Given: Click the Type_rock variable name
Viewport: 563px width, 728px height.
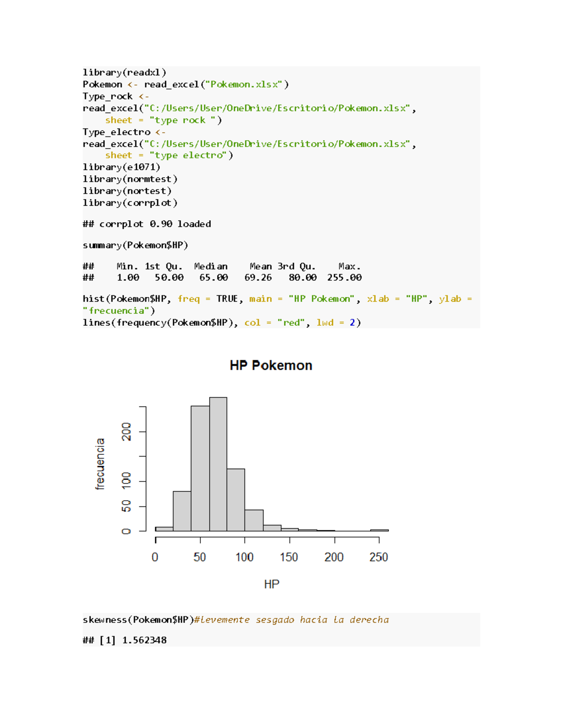Looking at the screenshot, I should (x=107, y=96).
